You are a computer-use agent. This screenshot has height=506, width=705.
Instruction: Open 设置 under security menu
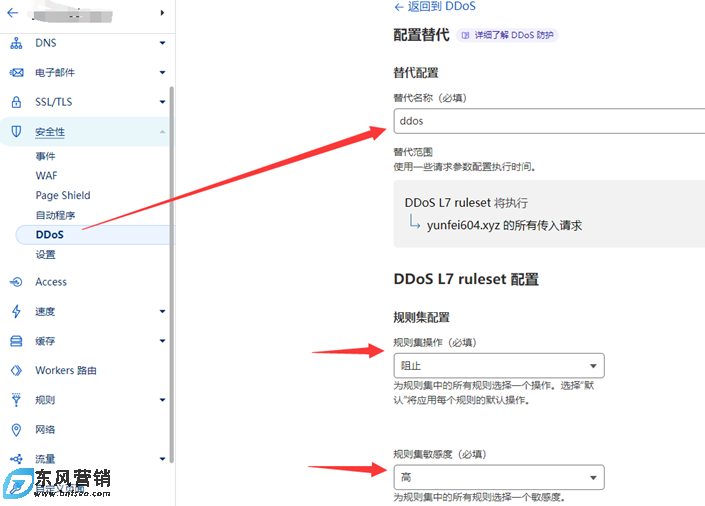pos(45,255)
